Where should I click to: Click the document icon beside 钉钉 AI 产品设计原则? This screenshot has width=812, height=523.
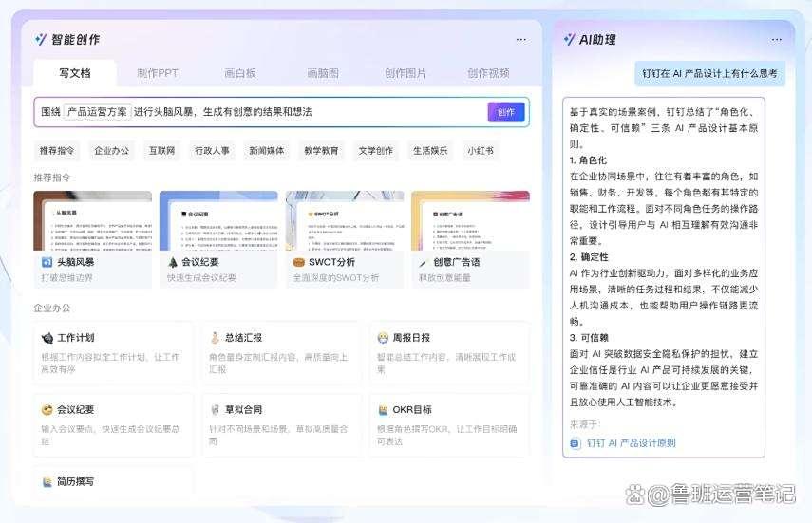[576, 443]
